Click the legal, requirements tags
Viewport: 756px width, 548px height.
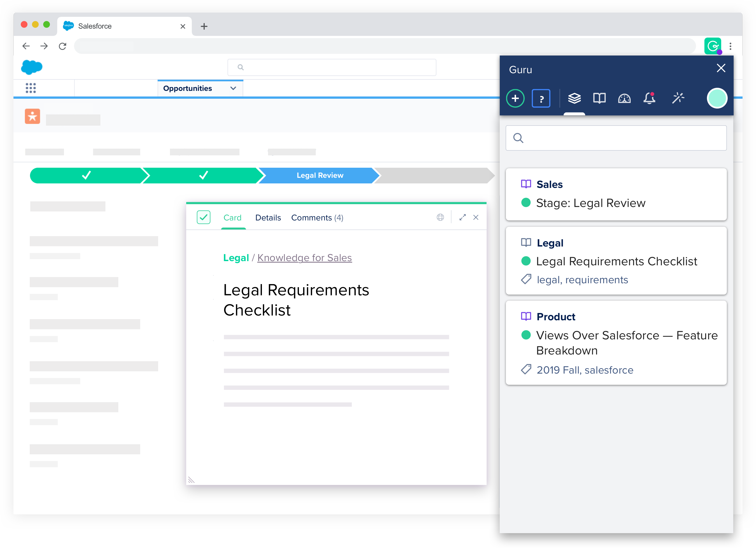[582, 280]
